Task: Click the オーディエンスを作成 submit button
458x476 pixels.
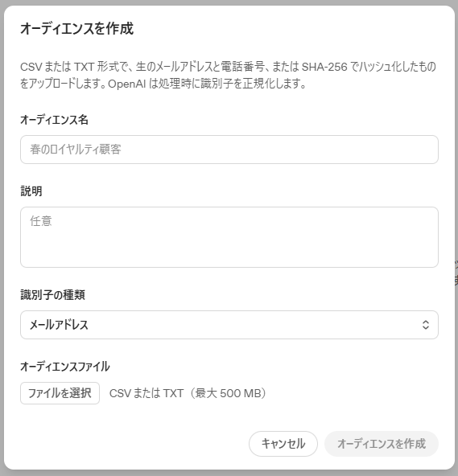Action: pyautogui.click(x=382, y=444)
